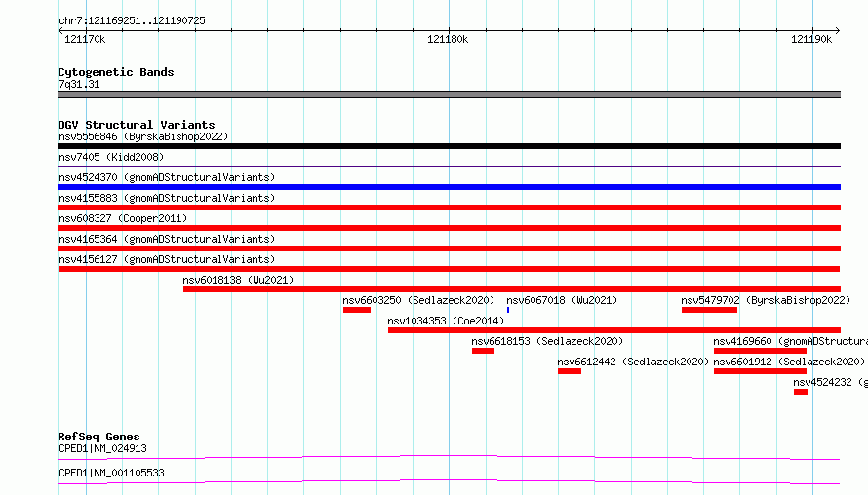Open the nsv7405 (Kidd2008) label
868x495 pixels.
tap(111, 157)
